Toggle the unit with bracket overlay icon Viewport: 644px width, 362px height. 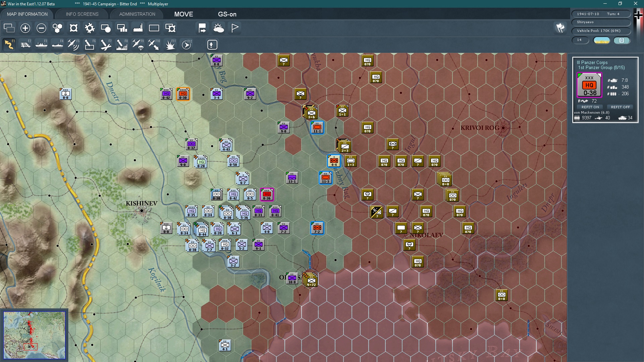tap(170, 28)
